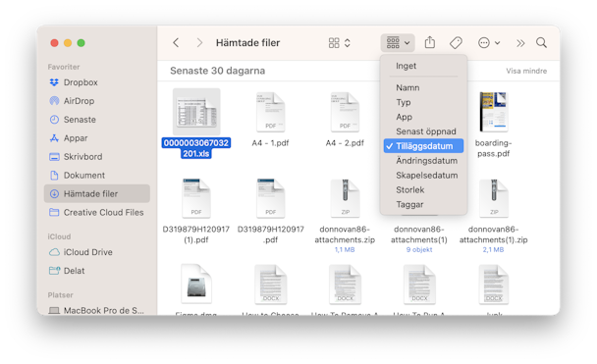Click the Favoriter section header
Viewport: 597px width, 364px height.
[64, 67]
